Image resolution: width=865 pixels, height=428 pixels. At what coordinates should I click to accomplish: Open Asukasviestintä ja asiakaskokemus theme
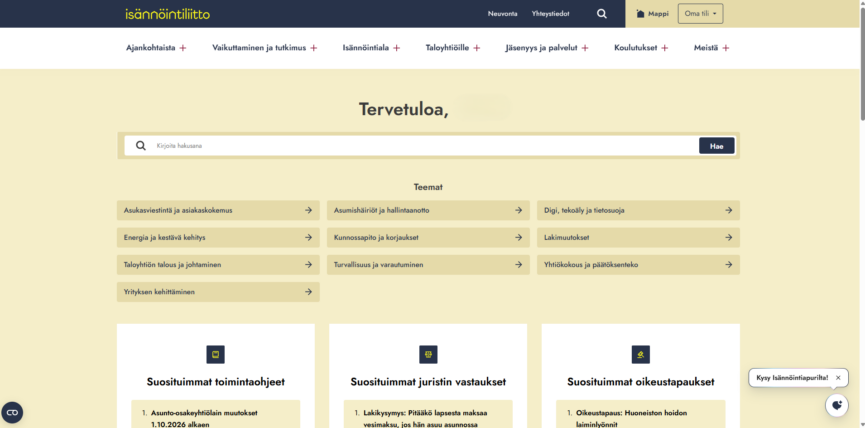[x=218, y=210]
